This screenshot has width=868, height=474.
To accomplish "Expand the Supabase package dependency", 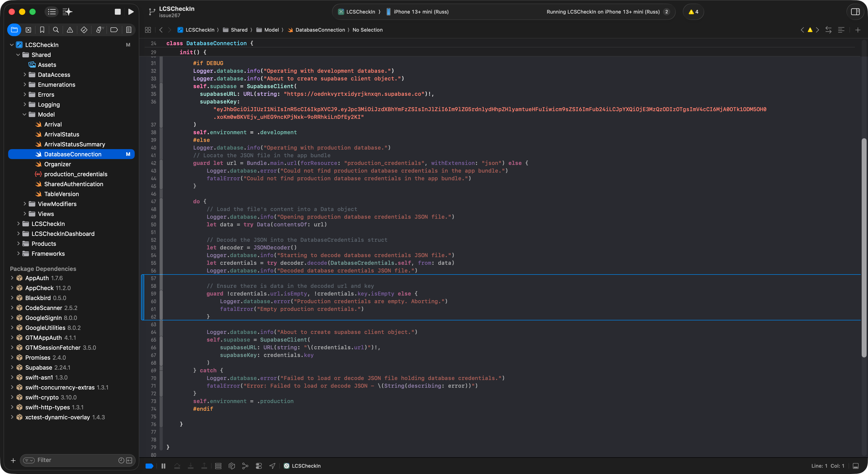I will tap(12, 368).
